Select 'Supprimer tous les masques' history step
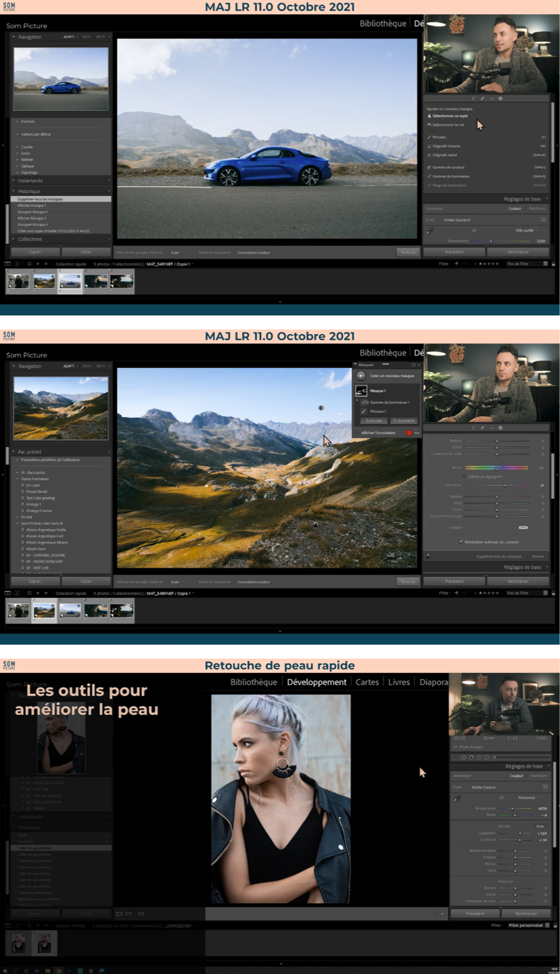The width and height of the screenshot is (560, 974). pos(62,199)
